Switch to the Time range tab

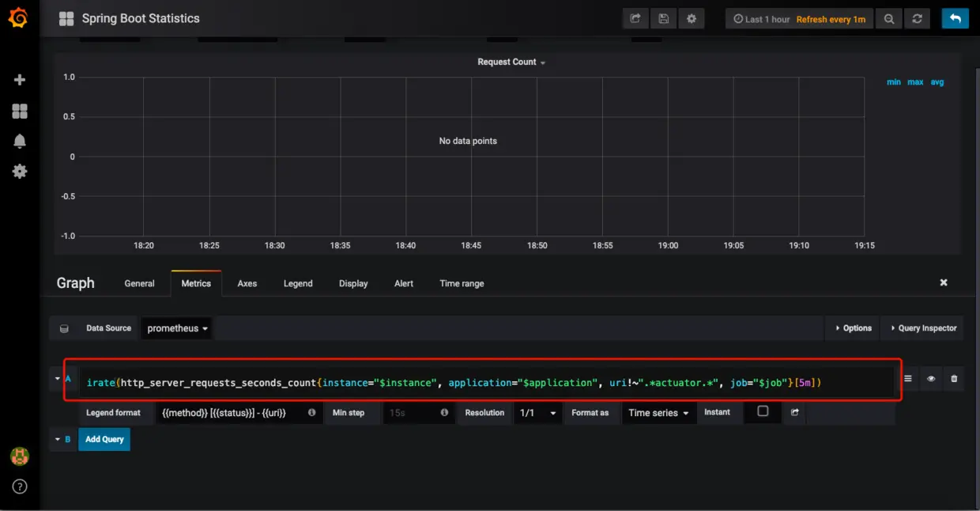pos(462,283)
